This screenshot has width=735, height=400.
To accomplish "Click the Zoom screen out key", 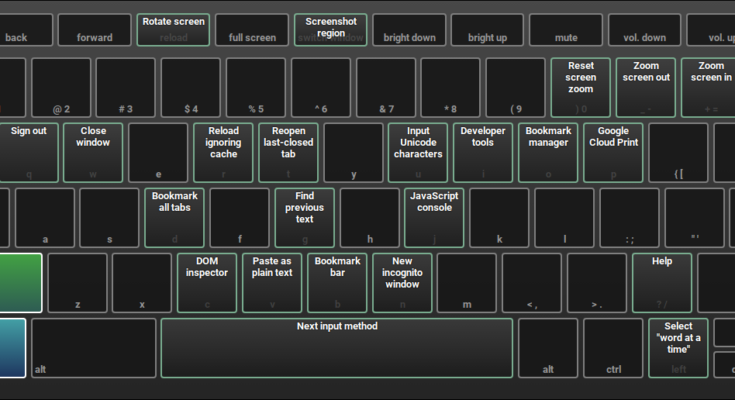I will [x=645, y=87].
